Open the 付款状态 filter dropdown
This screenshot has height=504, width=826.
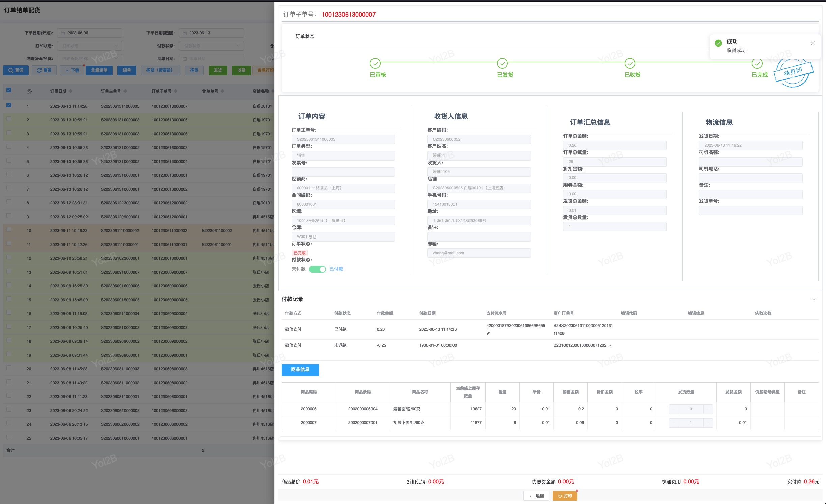(211, 46)
